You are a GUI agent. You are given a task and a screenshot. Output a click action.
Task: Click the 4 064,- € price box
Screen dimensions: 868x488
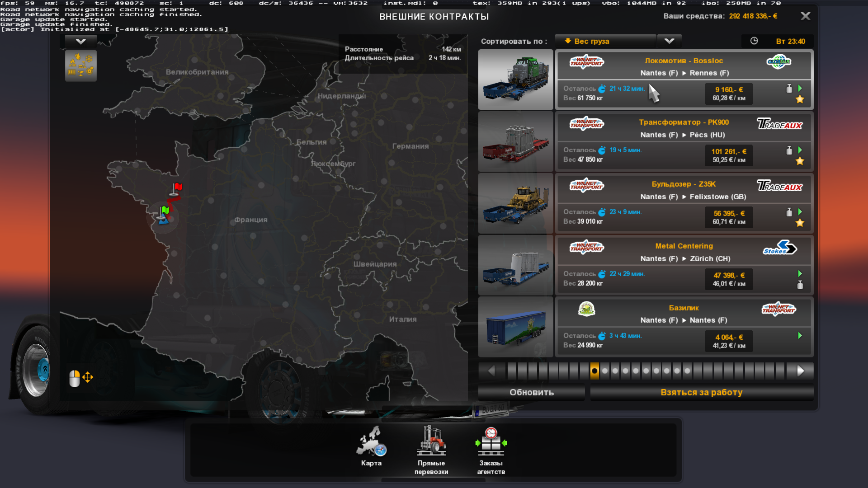click(x=729, y=341)
